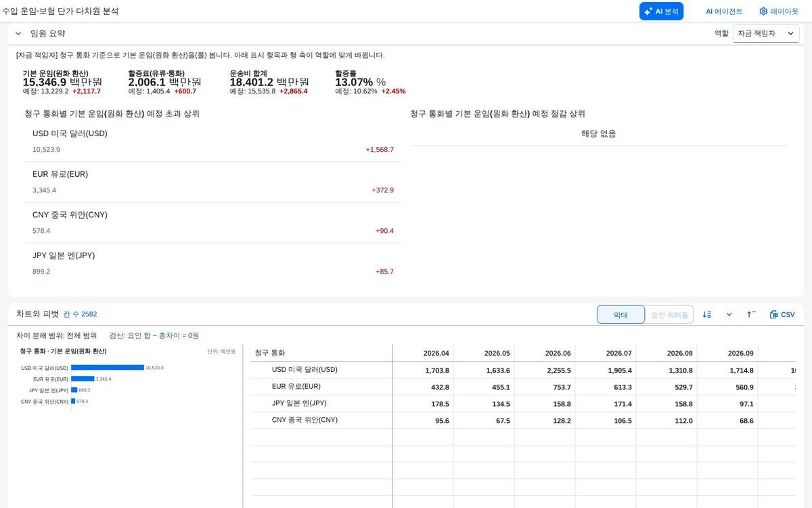Screen dimensions: 812x508
Task: Export table as CSV
Action: point(782,314)
